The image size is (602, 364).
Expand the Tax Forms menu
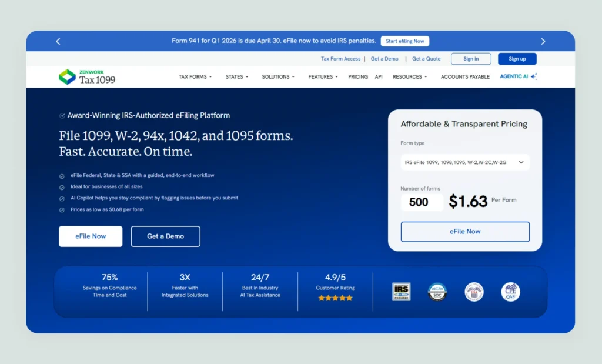tap(195, 77)
